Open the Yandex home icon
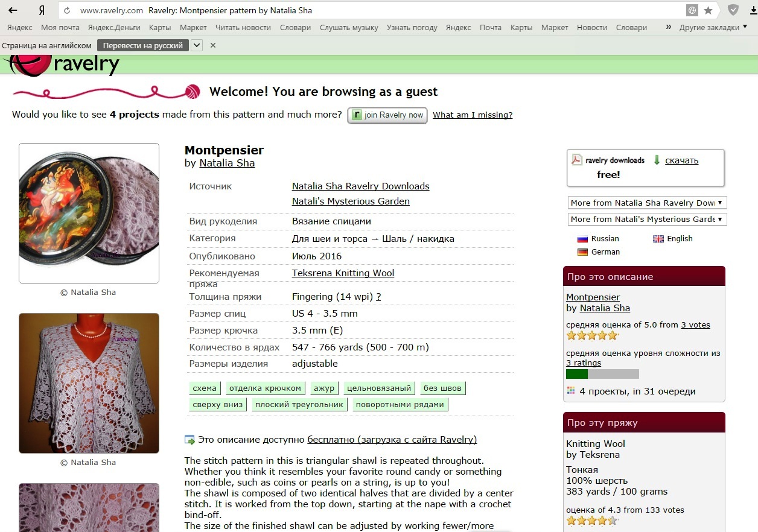 [41, 10]
